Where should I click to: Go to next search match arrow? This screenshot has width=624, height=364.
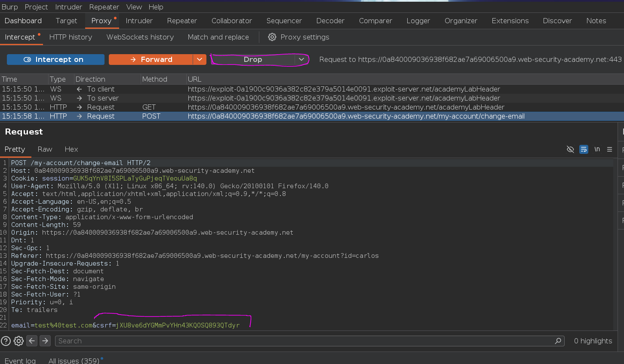[x=45, y=341]
